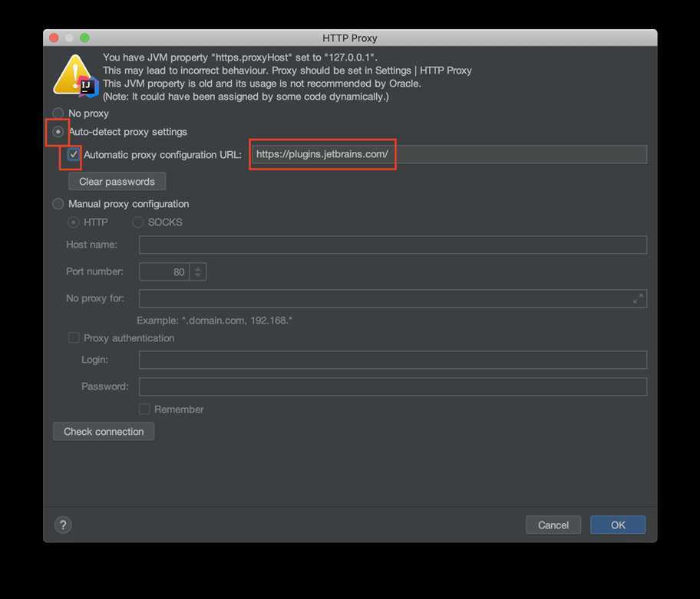The image size is (700, 599).
Task: Select Manual proxy configuration radio button
Action: coord(58,204)
